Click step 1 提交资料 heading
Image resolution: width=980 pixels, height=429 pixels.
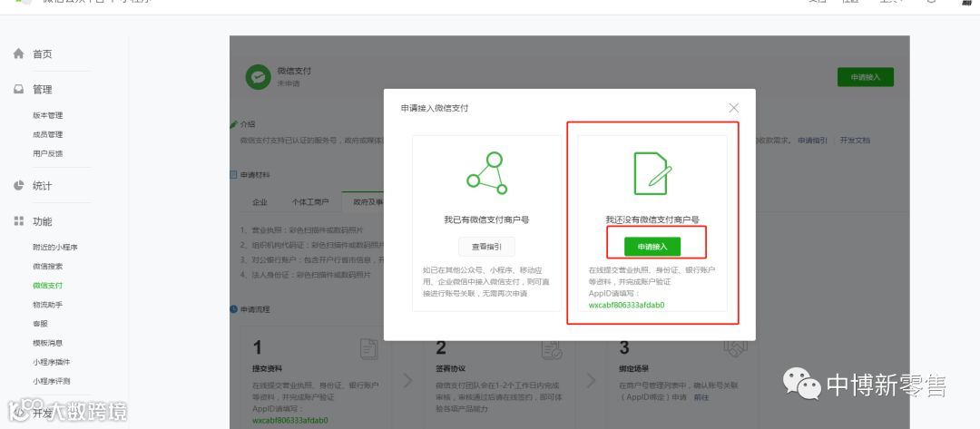268,368
